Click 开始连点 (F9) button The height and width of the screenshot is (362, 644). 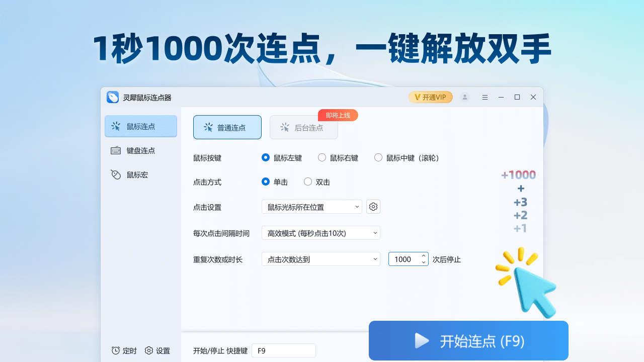[x=468, y=340]
